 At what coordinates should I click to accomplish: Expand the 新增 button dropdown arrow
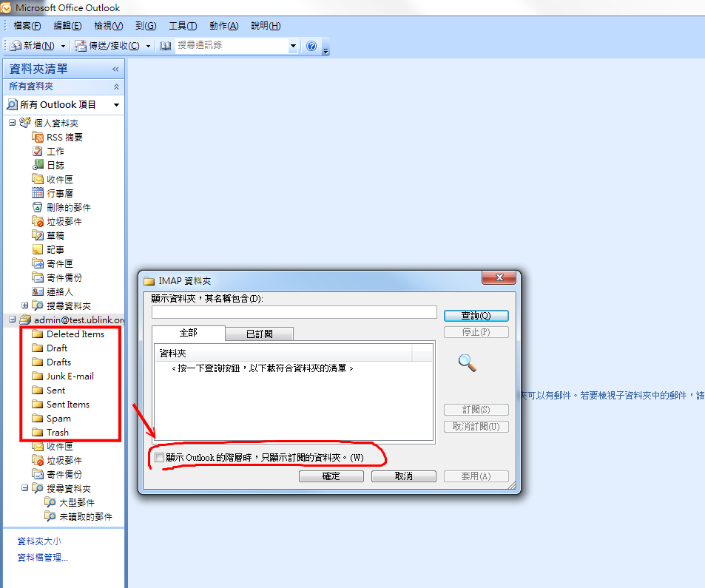(x=63, y=46)
